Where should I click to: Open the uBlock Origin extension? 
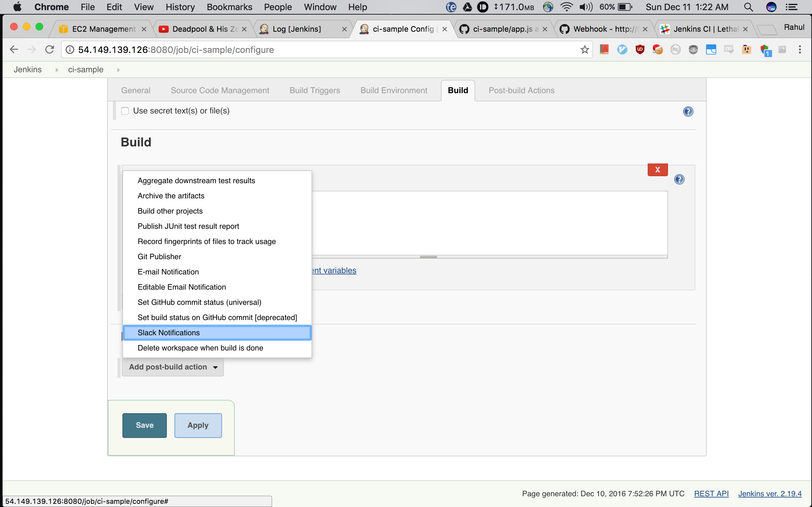(x=639, y=49)
